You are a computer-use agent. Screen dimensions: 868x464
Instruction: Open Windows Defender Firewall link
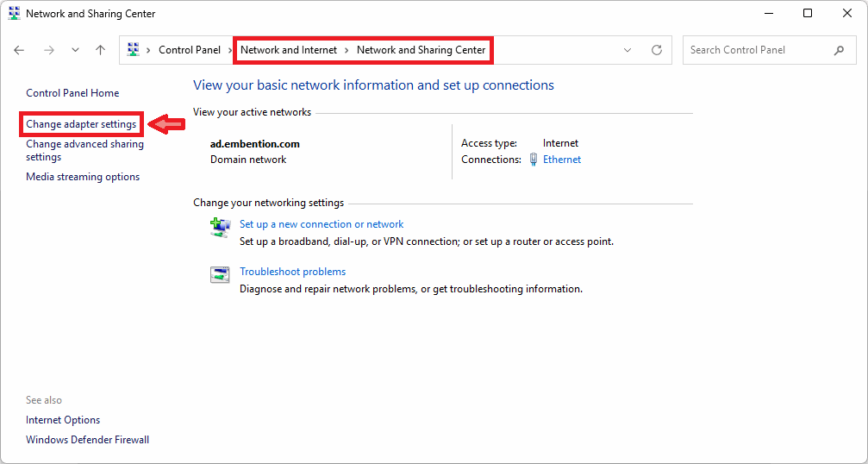coord(87,440)
